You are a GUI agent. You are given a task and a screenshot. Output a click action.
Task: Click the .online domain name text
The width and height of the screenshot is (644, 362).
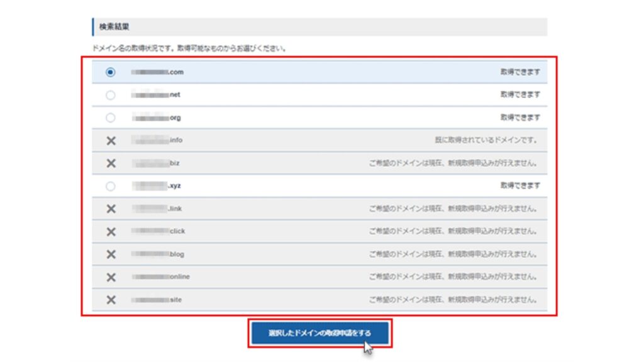tap(160, 277)
